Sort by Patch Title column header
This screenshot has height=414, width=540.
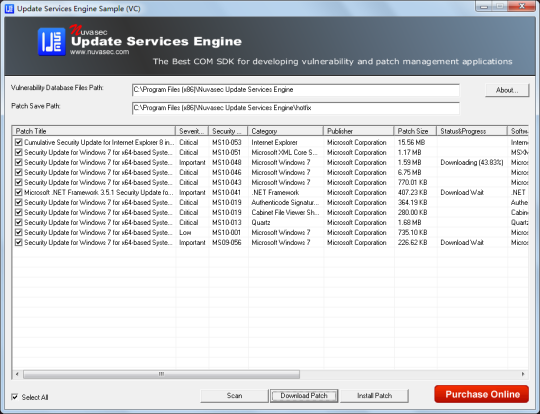(x=94, y=131)
